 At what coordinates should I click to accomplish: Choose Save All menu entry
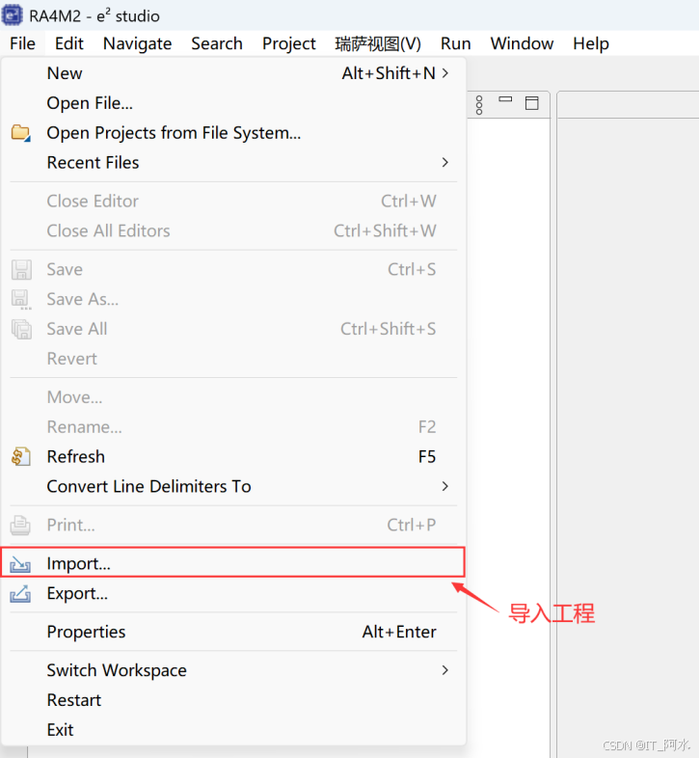(x=233, y=329)
